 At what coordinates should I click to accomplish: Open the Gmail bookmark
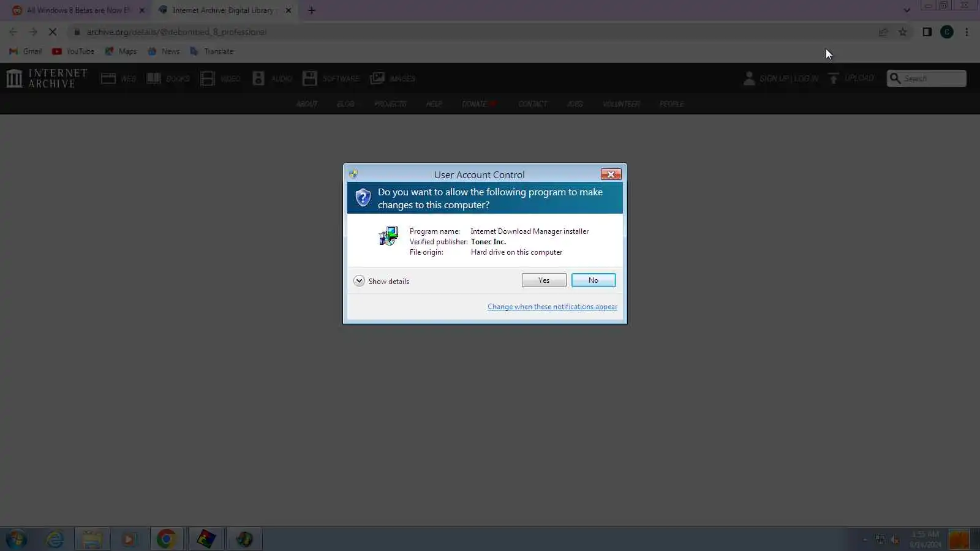pyautogui.click(x=26, y=51)
